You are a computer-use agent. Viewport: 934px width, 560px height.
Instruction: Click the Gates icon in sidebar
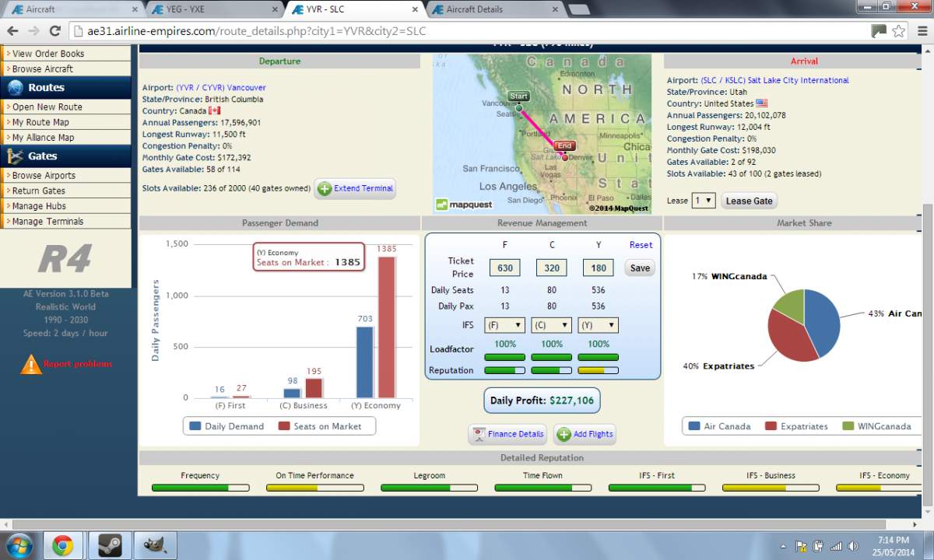point(15,156)
